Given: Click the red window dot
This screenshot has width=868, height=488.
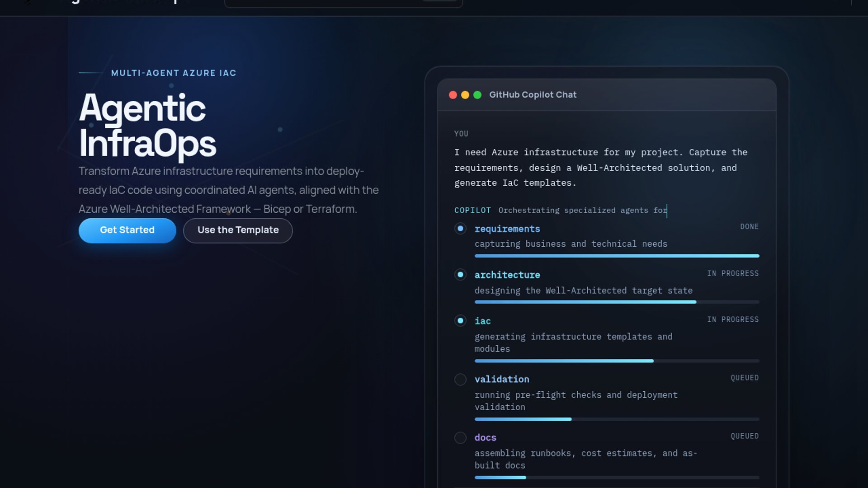Looking at the screenshot, I should 453,95.
